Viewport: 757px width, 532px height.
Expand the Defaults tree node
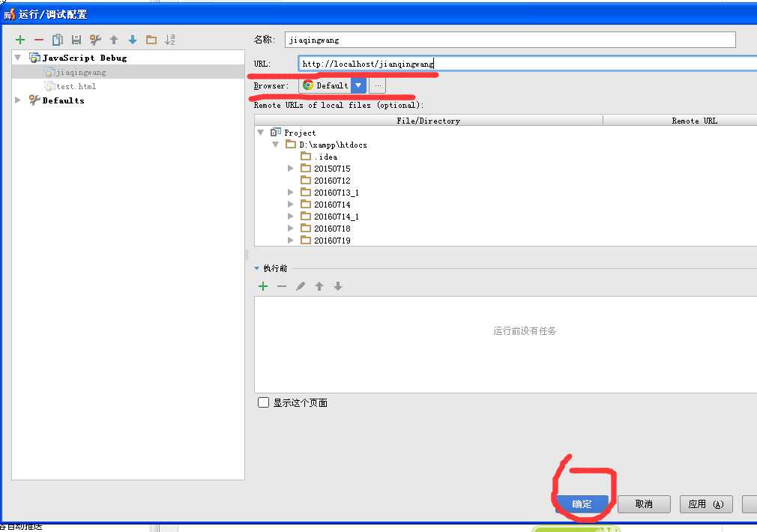(x=18, y=100)
